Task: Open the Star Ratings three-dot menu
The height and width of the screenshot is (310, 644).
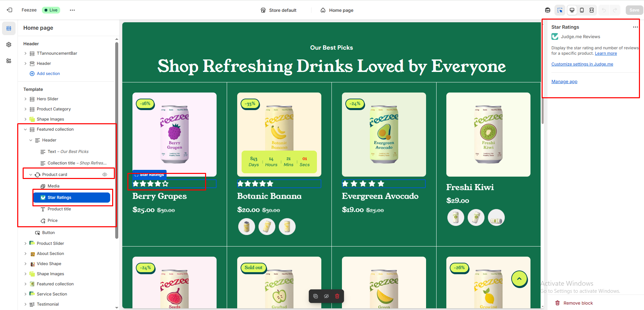Action: coord(636,27)
